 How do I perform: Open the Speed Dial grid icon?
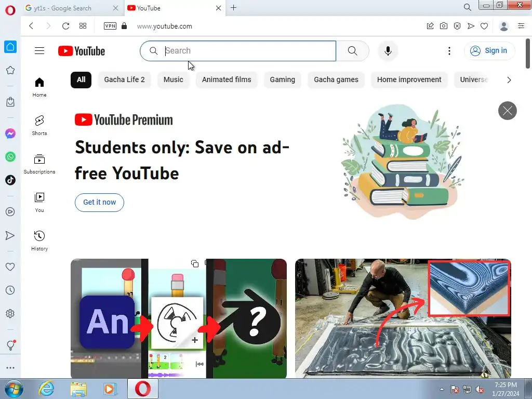pyautogui.click(x=83, y=26)
